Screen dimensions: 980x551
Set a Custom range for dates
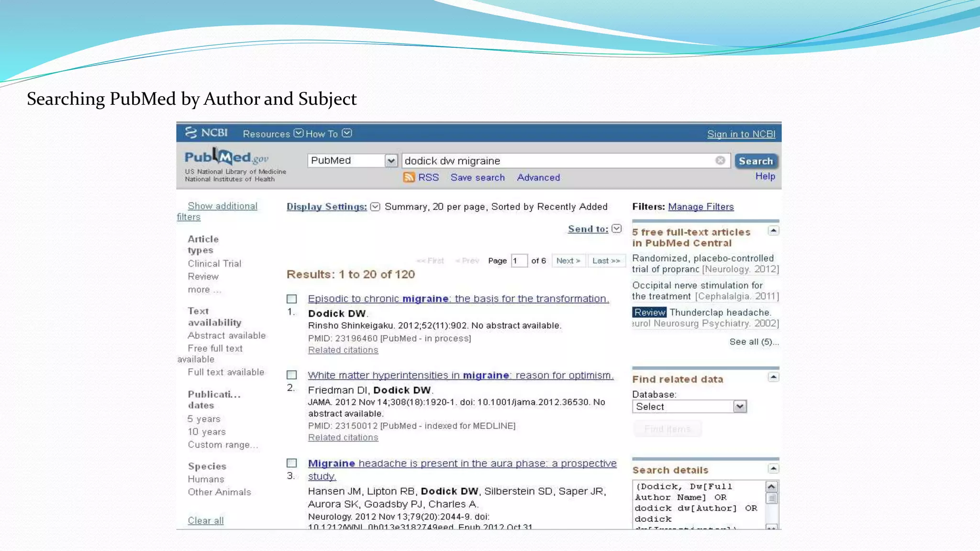223,445
